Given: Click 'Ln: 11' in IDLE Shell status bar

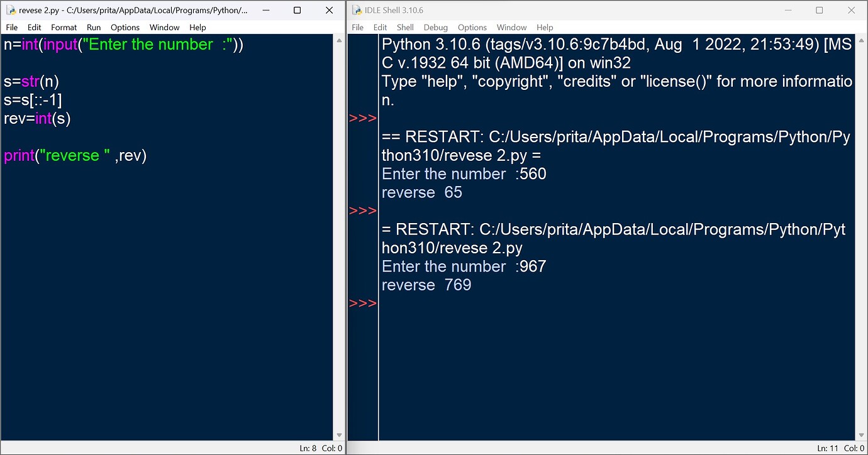Looking at the screenshot, I should (828, 448).
